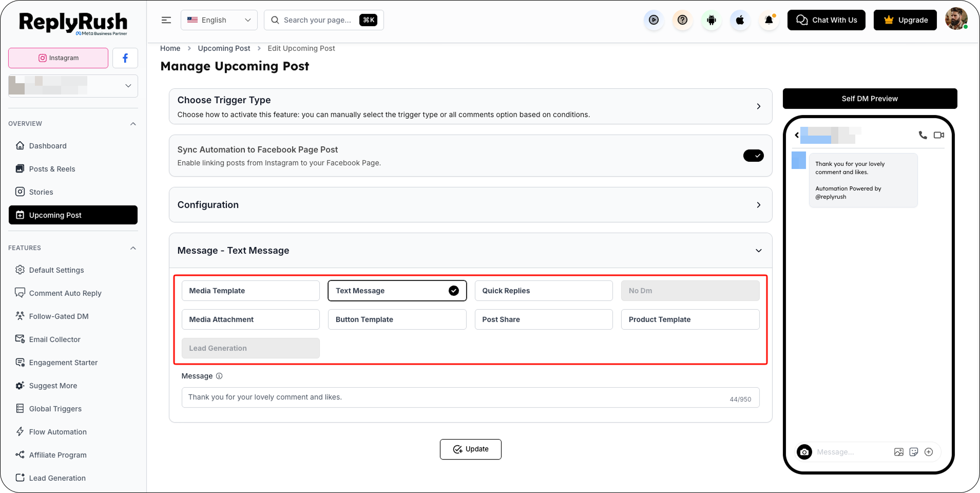Open the video tutorial play icon

pyautogui.click(x=654, y=20)
